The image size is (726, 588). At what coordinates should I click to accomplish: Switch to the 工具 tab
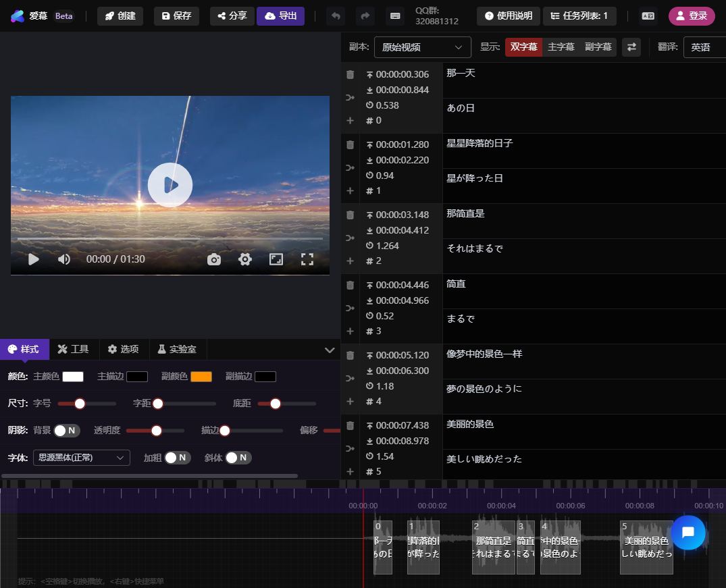[x=74, y=350]
